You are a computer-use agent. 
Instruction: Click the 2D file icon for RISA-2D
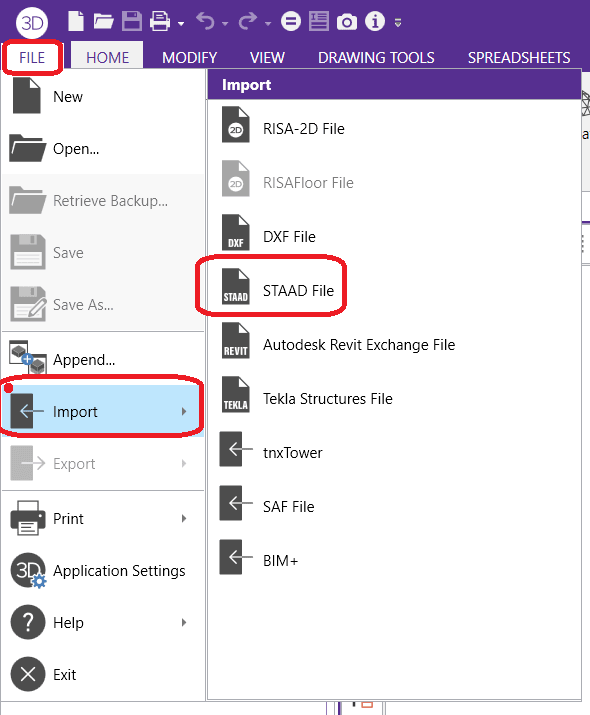click(x=236, y=124)
